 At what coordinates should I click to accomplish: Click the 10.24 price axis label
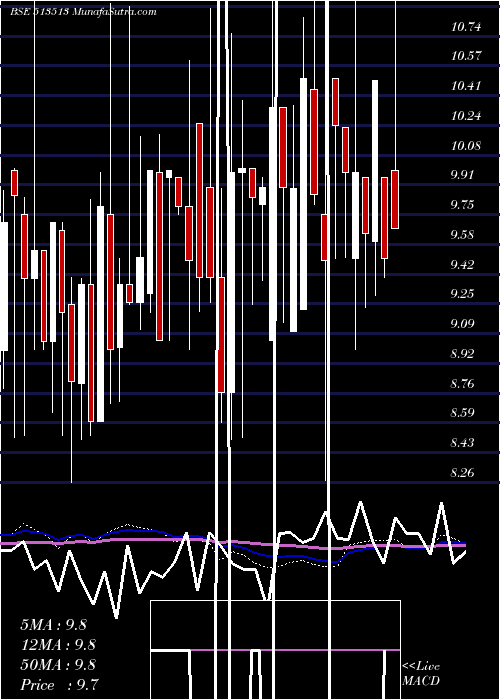pos(466,116)
